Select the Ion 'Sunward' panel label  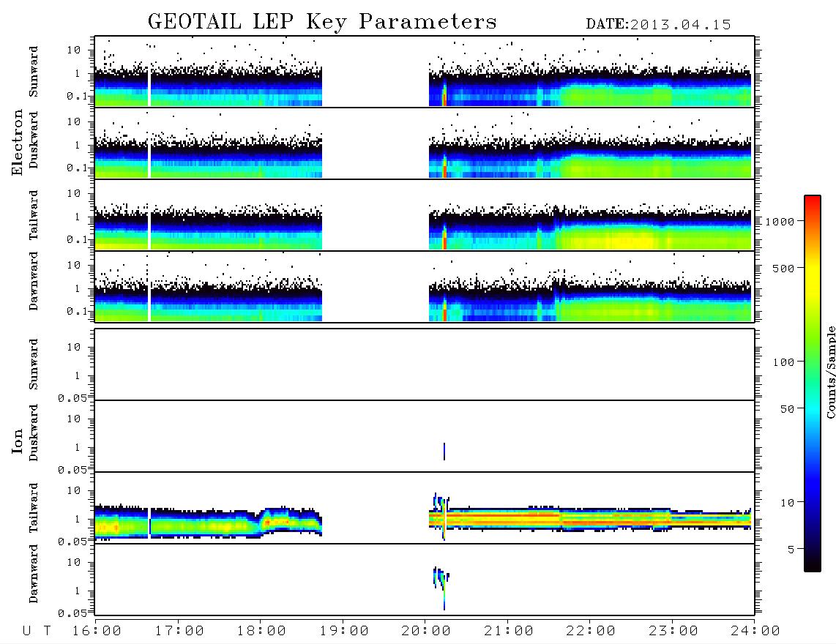pyautogui.click(x=34, y=364)
